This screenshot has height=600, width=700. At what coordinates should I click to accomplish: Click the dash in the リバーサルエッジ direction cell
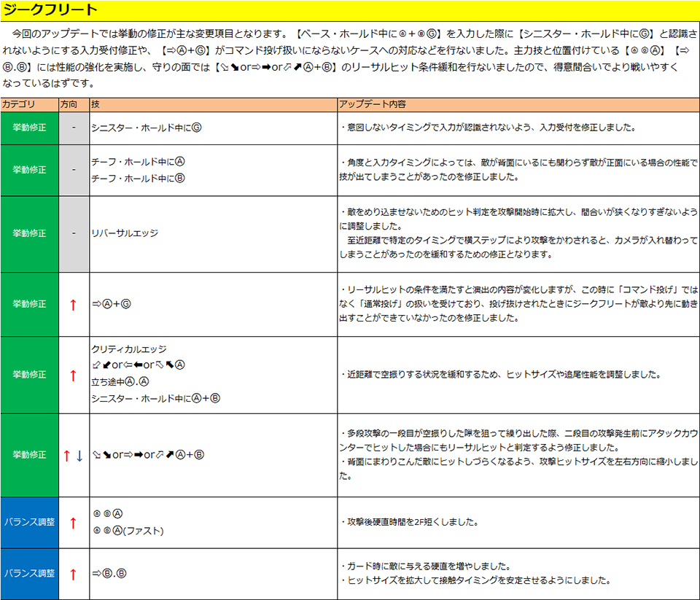tap(74, 234)
